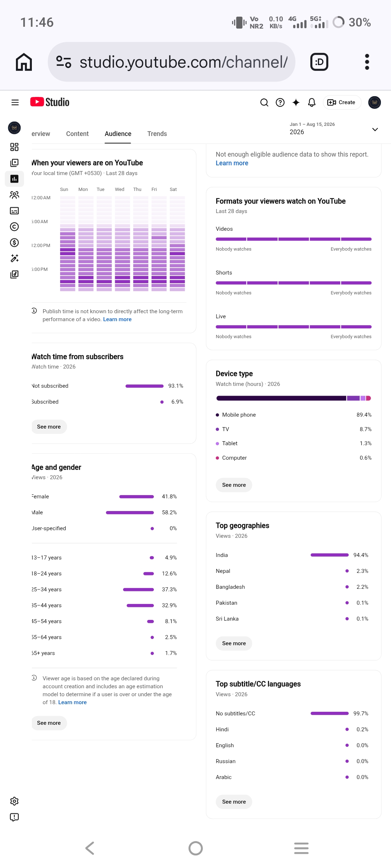Open the Subtitles sidebar icon
391x868 pixels.
coord(14,211)
